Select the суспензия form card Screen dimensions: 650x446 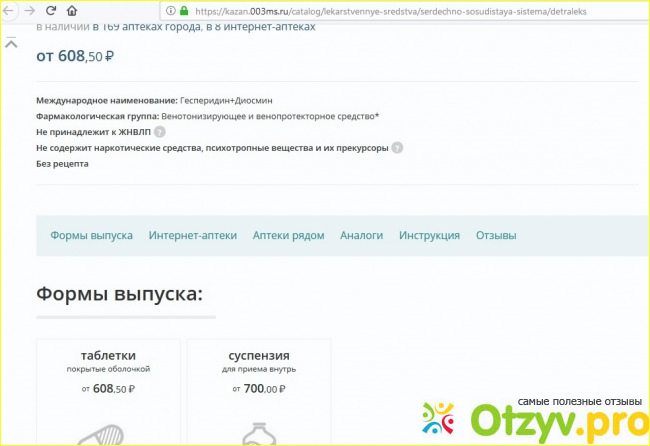[258, 372]
